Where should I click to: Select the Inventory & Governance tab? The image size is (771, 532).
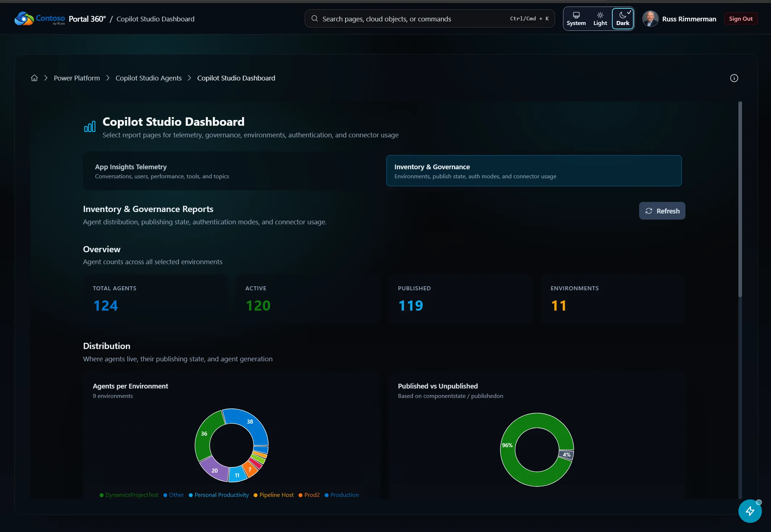click(534, 171)
